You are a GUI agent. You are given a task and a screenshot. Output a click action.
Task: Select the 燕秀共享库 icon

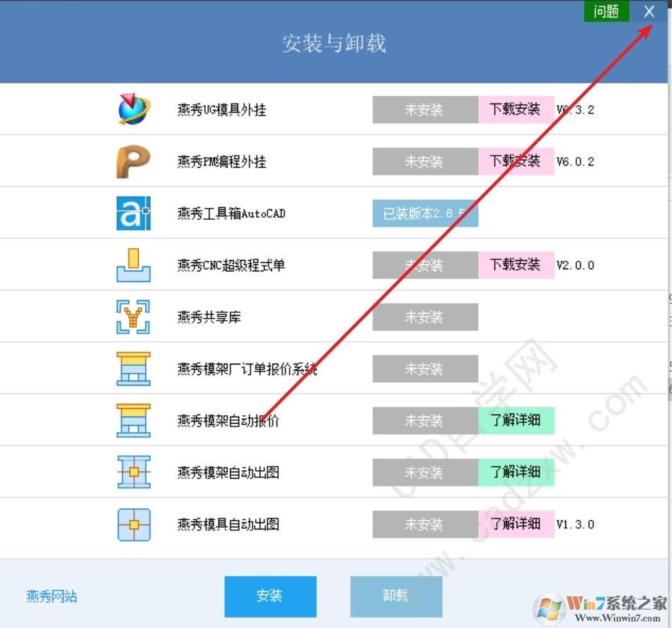pos(133,316)
